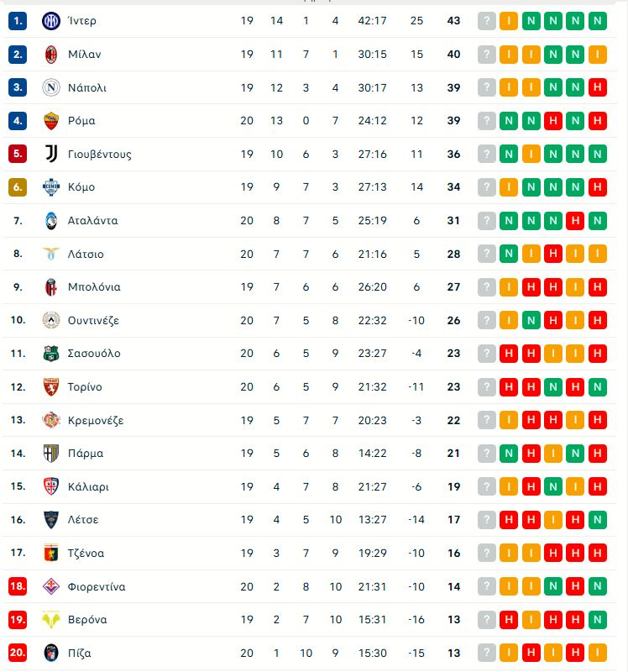Click the points total 43 for Inter
The image size is (628, 672).
(453, 20)
